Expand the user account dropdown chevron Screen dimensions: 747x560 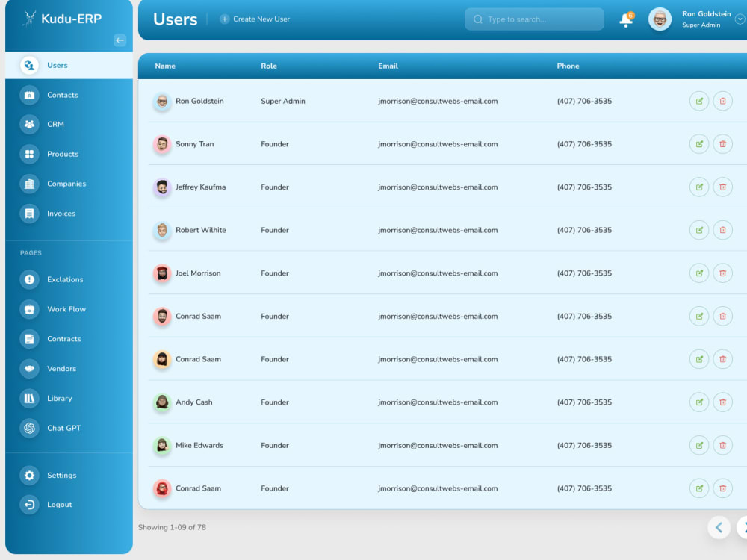(x=740, y=19)
